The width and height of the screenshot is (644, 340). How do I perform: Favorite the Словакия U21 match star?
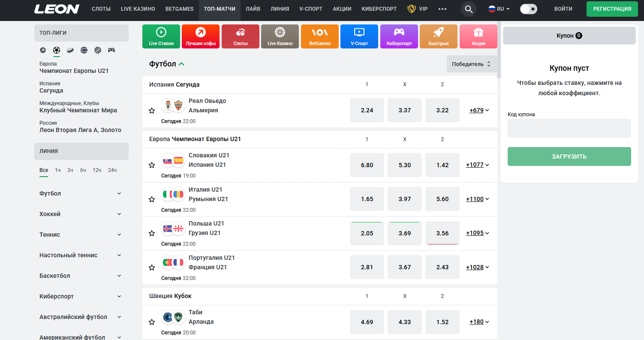pos(152,165)
